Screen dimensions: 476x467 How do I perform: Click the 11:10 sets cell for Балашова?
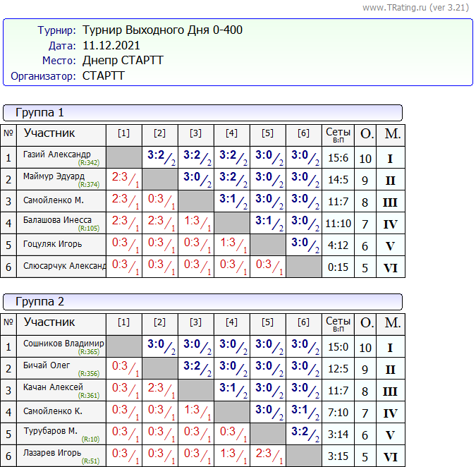[338, 224]
